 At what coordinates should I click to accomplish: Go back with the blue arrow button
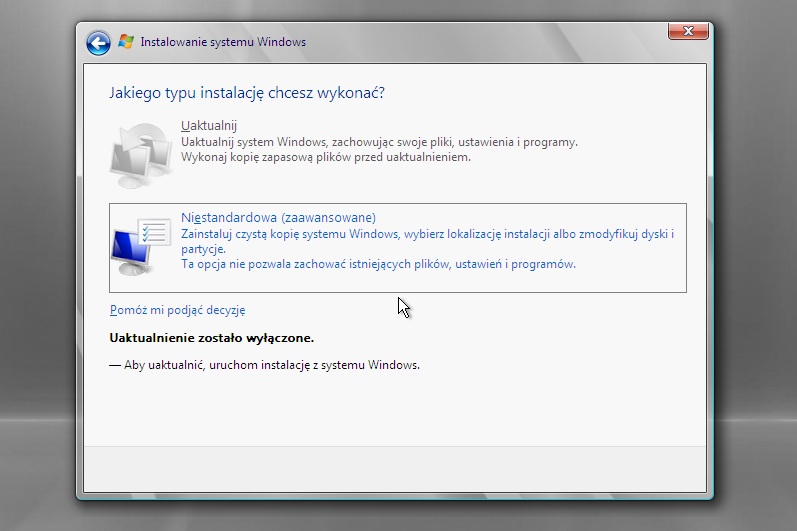tap(98, 43)
